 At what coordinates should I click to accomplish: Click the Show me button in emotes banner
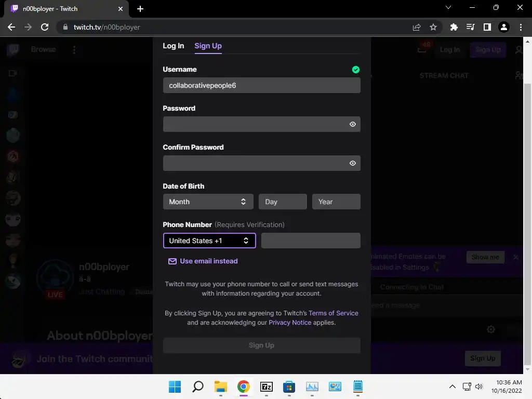pyautogui.click(x=485, y=257)
